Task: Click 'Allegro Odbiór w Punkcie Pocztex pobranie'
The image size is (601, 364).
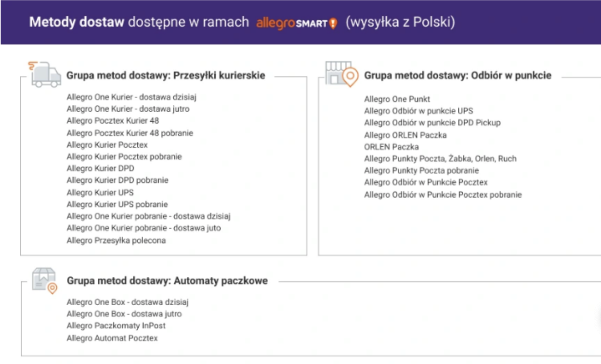Action: pyautogui.click(x=443, y=195)
